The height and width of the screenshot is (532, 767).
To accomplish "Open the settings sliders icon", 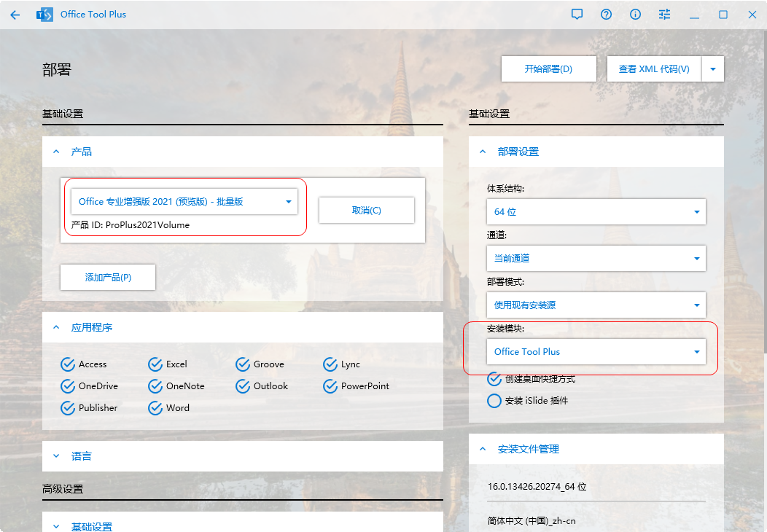I will point(664,15).
